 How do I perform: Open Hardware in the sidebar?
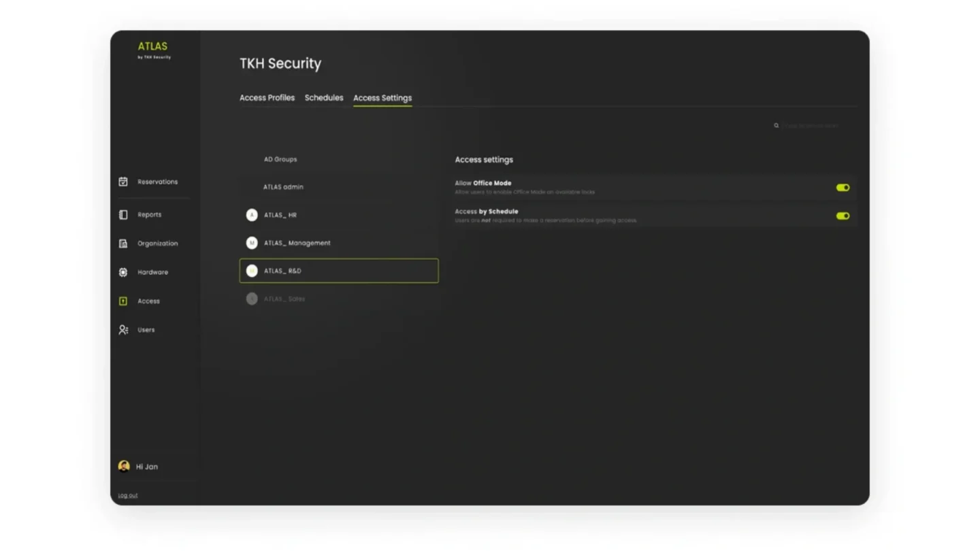(152, 272)
